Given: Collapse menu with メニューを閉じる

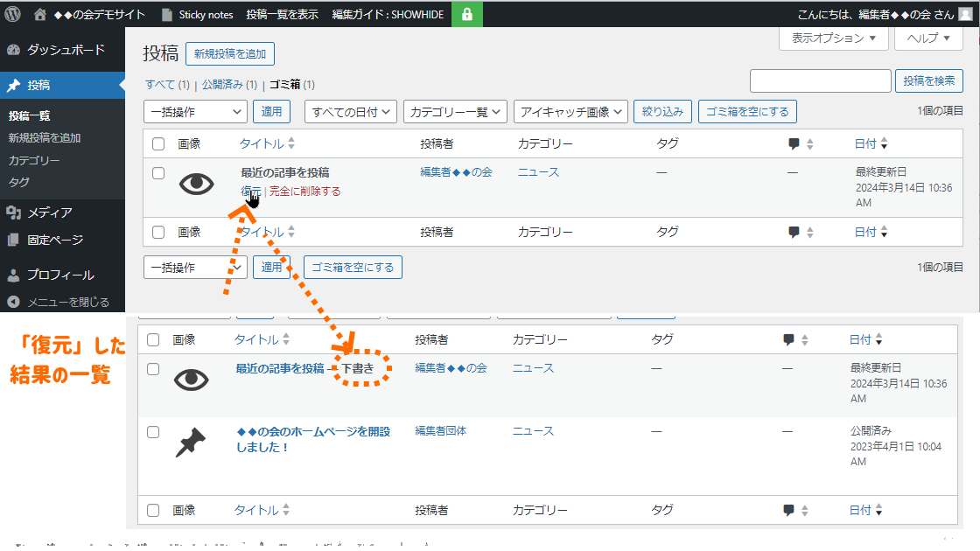Looking at the screenshot, I should click(x=68, y=303).
